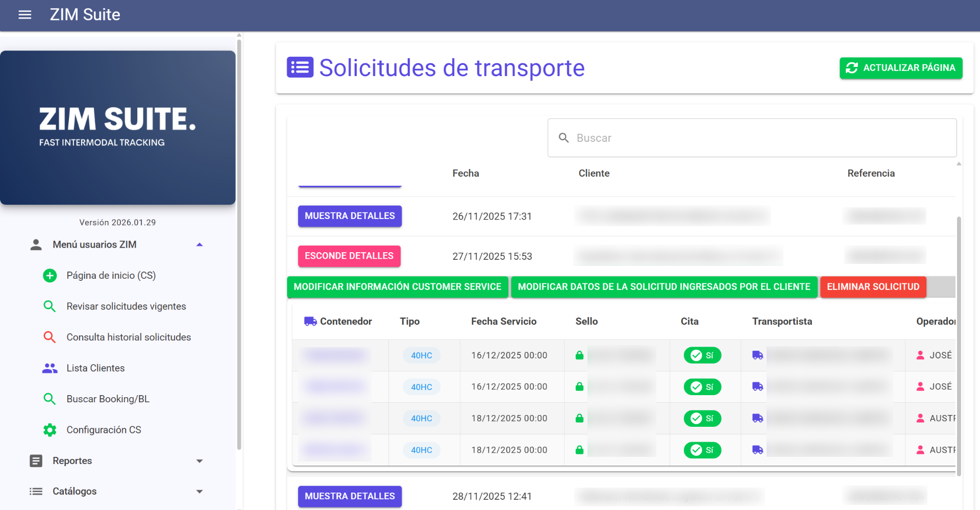Expand the Reportes menu section

tap(200, 461)
